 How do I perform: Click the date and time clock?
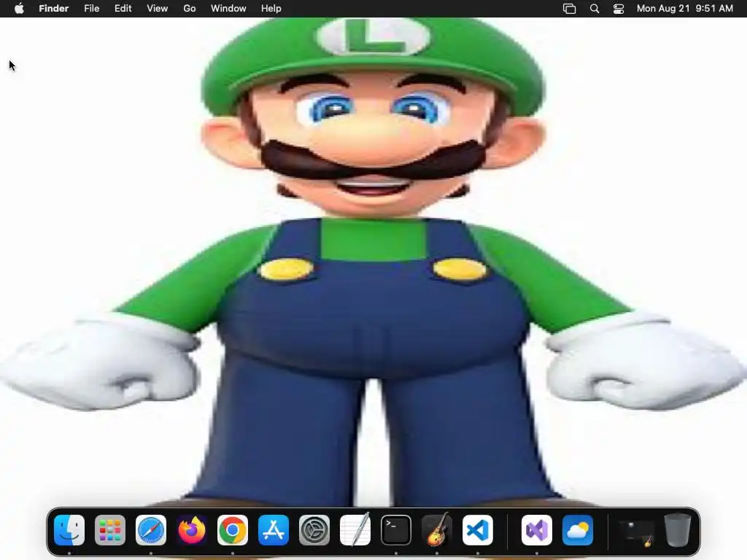point(684,9)
